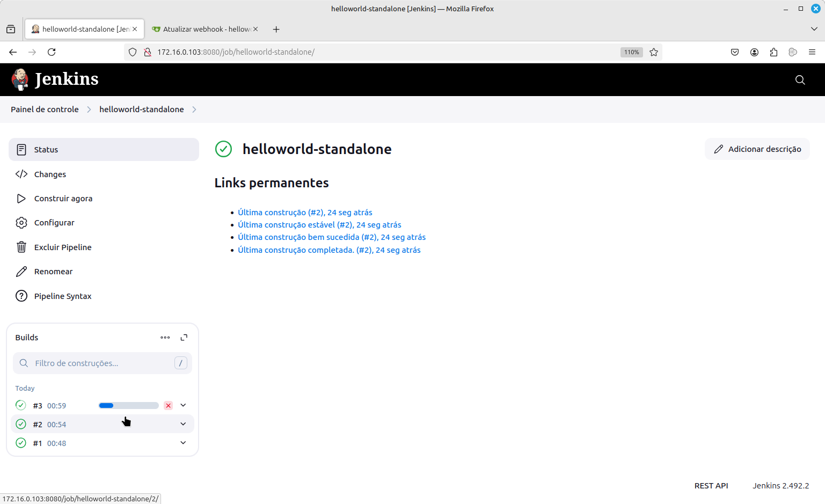Expand the build #1 dropdown chevron

point(183,443)
